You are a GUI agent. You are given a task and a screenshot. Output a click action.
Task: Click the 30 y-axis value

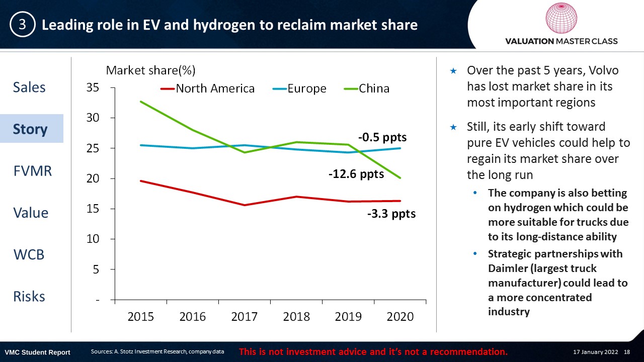pyautogui.click(x=93, y=118)
